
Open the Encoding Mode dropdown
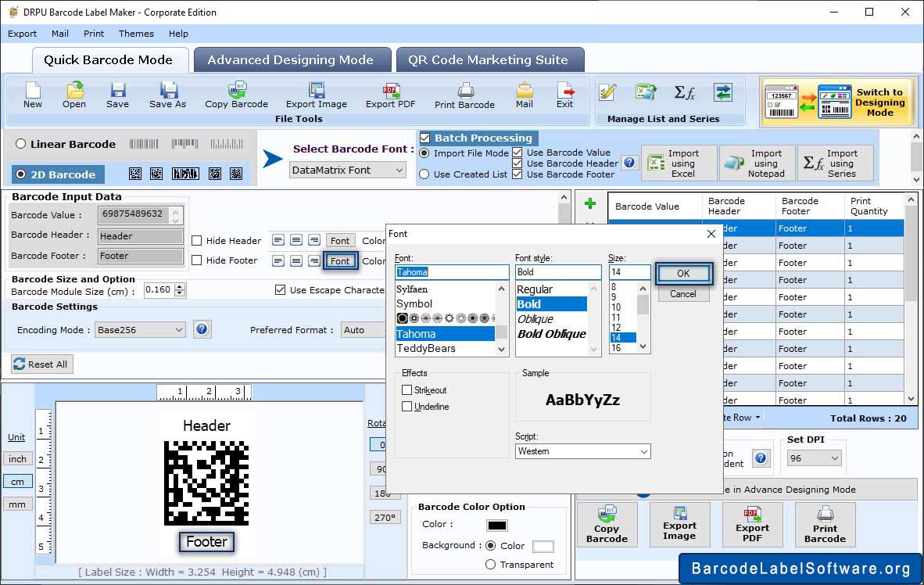pyautogui.click(x=140, y=330)
